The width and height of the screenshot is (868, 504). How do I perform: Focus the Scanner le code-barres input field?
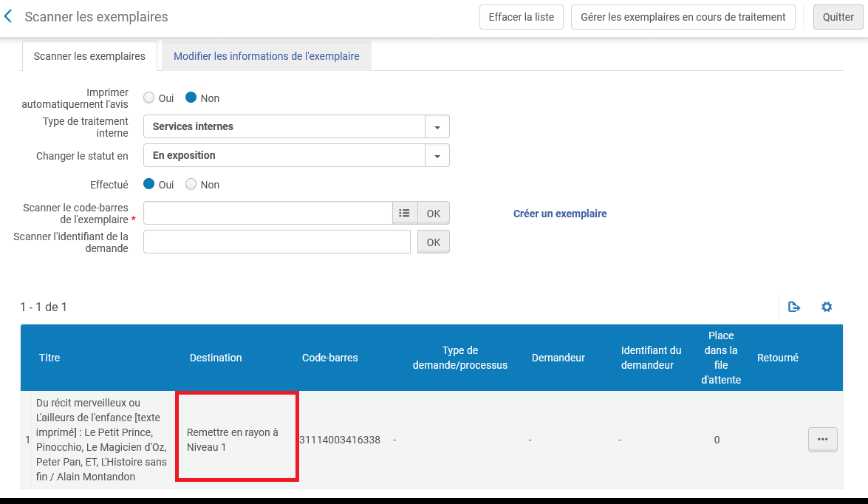point(267,213)
